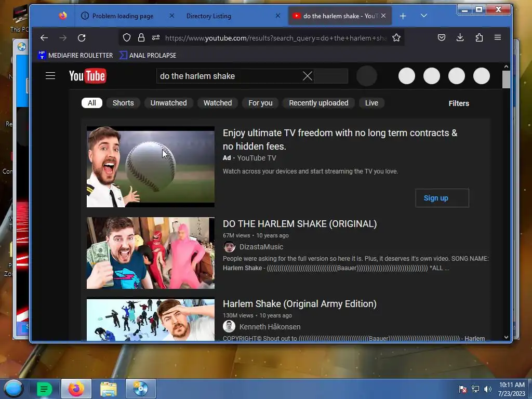Open Harlem Shake Original Army Edition thumbnail
The height and width of the screenshot is (399, 532).
[150, 320]
